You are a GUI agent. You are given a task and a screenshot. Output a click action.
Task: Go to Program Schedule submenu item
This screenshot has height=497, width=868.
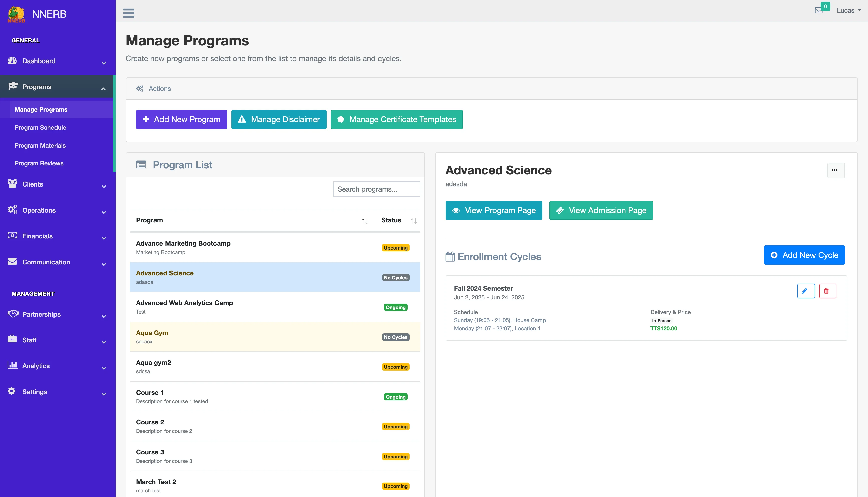[40, 127]
